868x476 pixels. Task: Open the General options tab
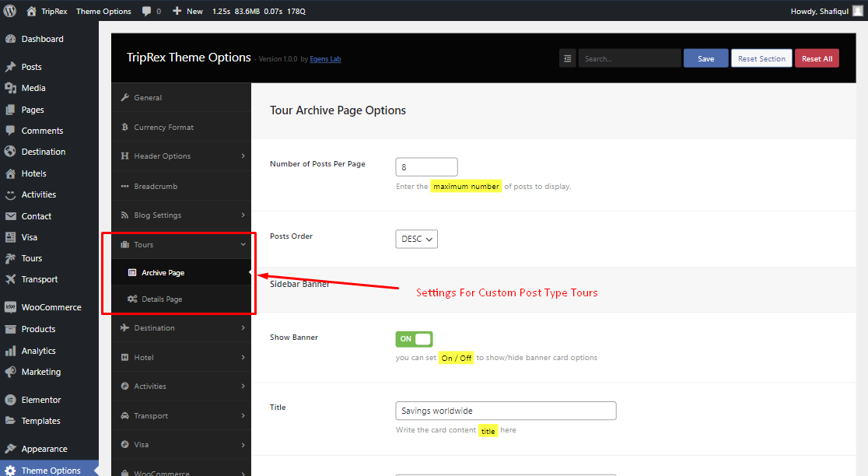pyautogui.click(x=181, y=97)
